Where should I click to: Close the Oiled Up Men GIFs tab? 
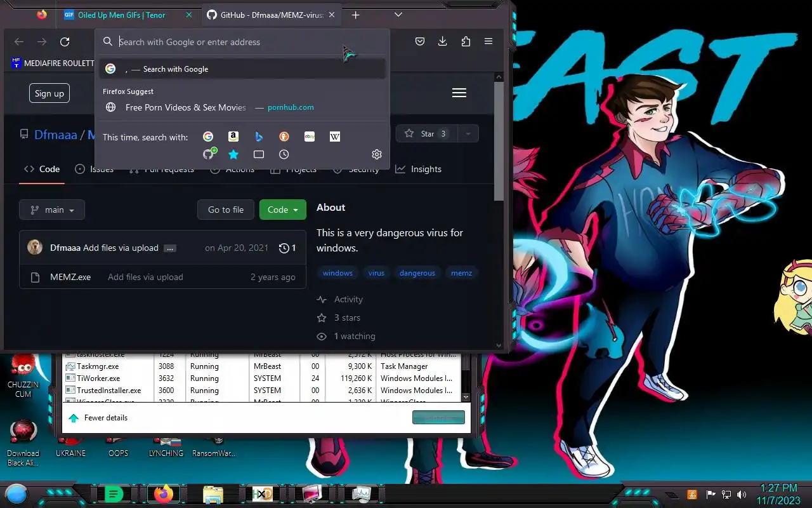point(189,15)
